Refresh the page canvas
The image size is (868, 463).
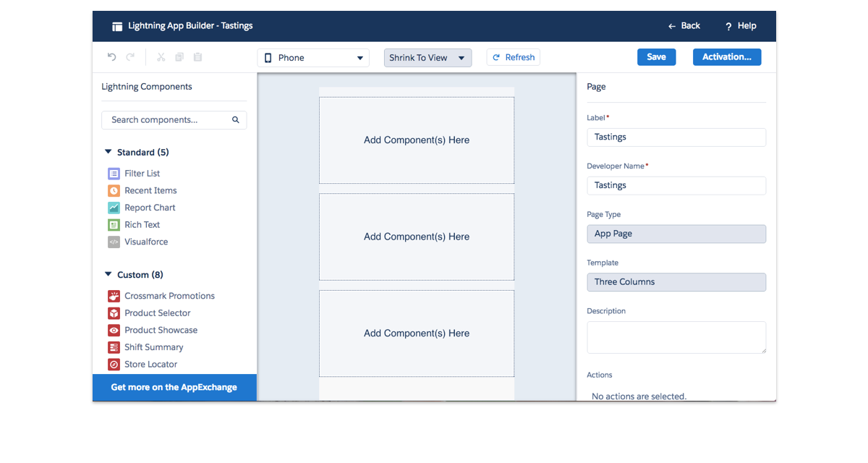pos(513,58)
